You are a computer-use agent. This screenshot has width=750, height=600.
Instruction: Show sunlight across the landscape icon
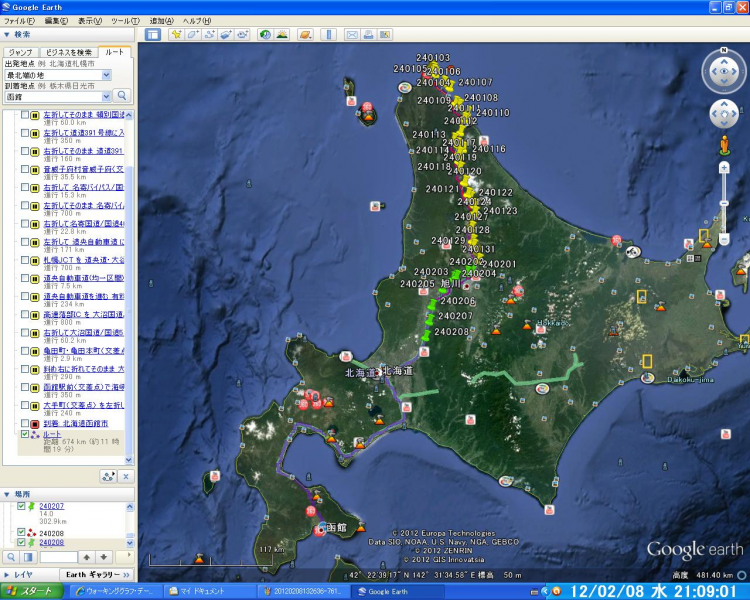[x=282, y=34]
